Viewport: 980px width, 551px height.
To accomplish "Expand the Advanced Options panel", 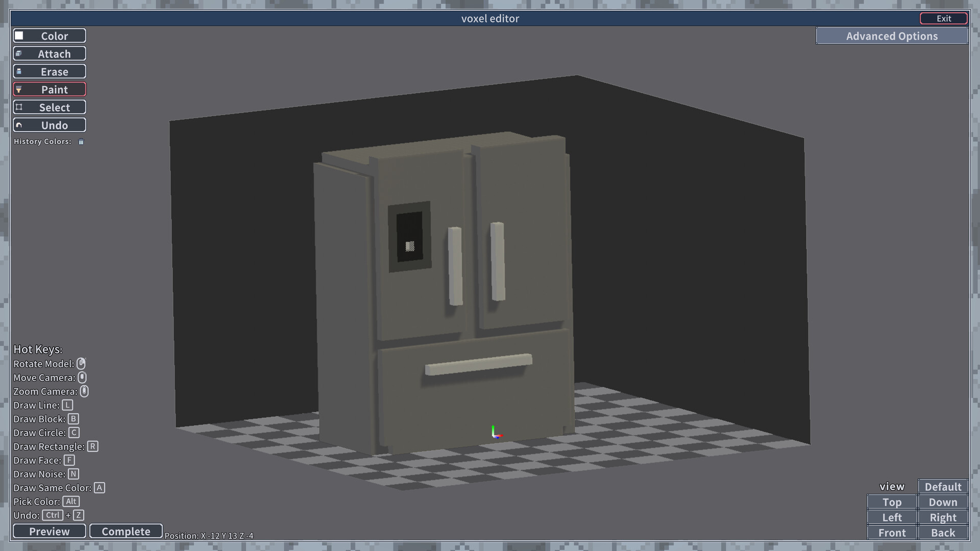I will click(x=892, y=36).
